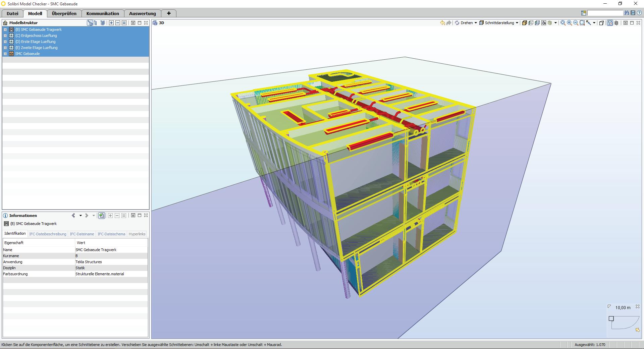Click add-to-selection-basket icon in Modellstruktur
The height and width of the screenshot is (349, 644).
point(111,23)
